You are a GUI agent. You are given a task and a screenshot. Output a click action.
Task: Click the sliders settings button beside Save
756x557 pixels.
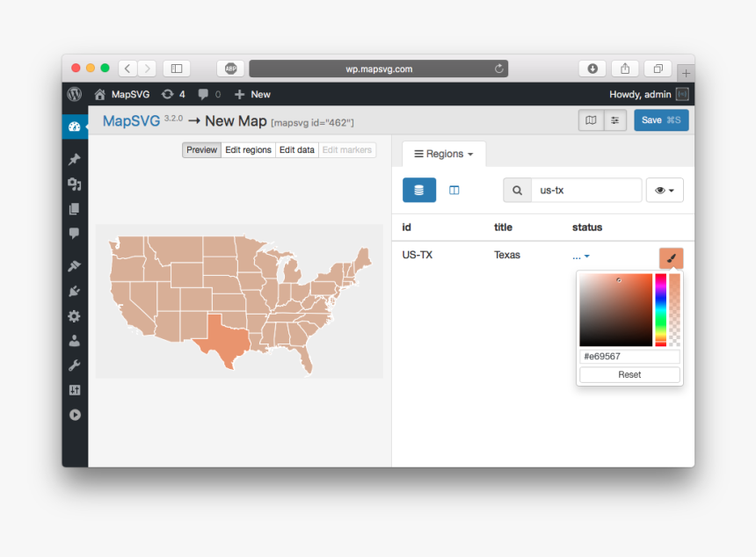pos(614,120)
